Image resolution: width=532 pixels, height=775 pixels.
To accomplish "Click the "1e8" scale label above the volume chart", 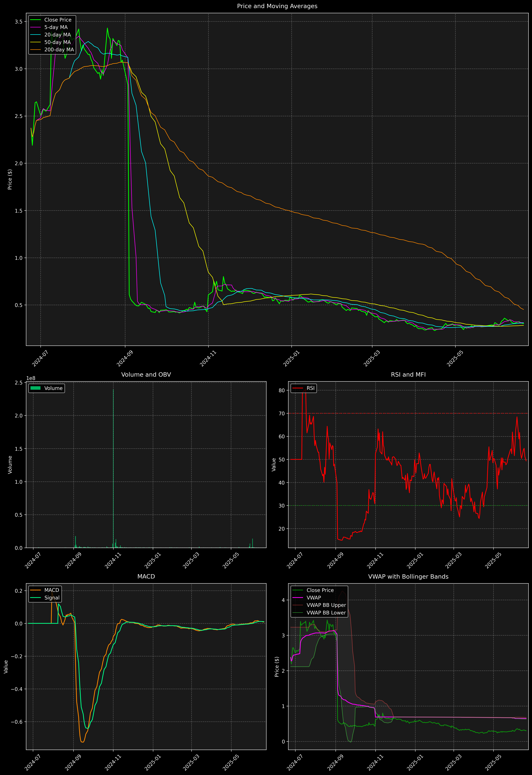I will click(31, 378).
